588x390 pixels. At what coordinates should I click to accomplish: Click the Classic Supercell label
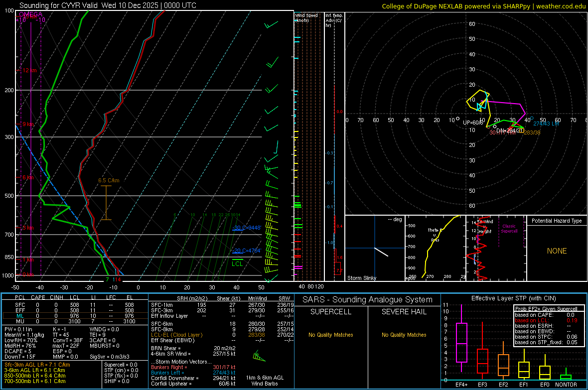(509, 229)
